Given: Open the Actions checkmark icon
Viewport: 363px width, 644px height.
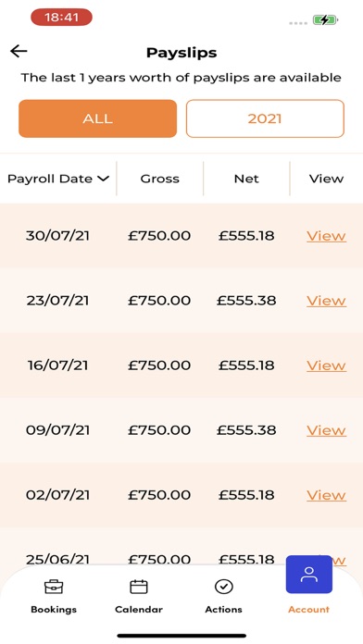Looking at the screenshot, I should click(224, 587).
